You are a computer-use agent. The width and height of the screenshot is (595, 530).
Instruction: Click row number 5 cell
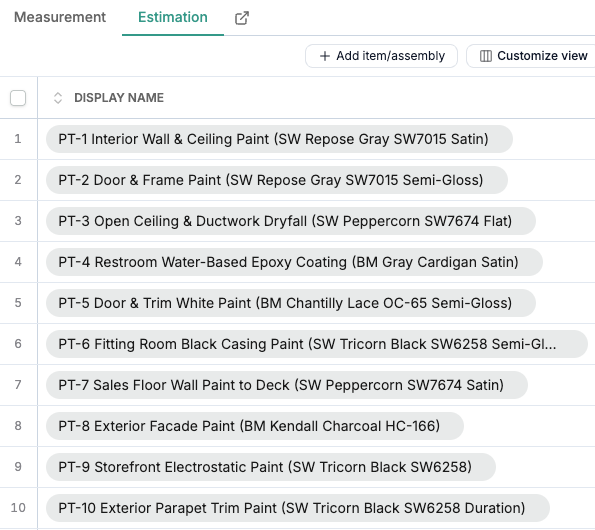[x=18, y=303]
